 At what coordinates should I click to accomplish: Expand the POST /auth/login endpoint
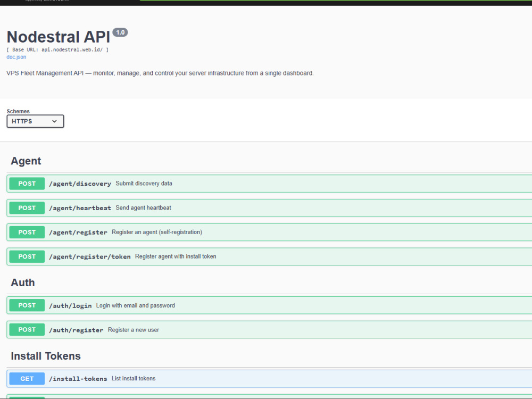click(269, 305)
